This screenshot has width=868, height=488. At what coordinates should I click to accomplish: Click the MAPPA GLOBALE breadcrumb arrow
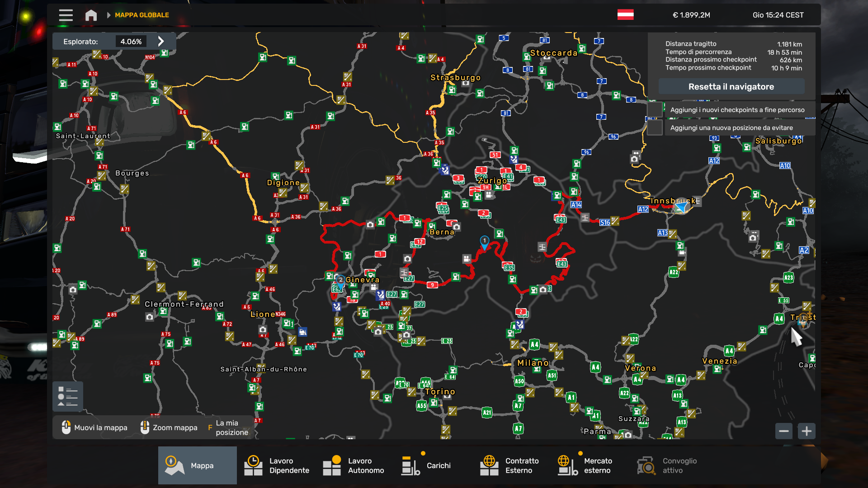(x=109, y=15)
